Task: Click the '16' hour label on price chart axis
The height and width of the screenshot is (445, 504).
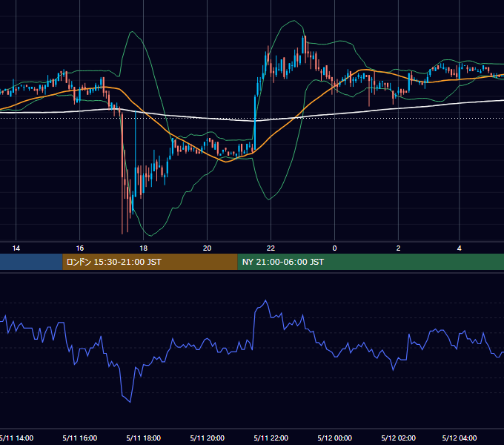Action: (x=80, y=248)
